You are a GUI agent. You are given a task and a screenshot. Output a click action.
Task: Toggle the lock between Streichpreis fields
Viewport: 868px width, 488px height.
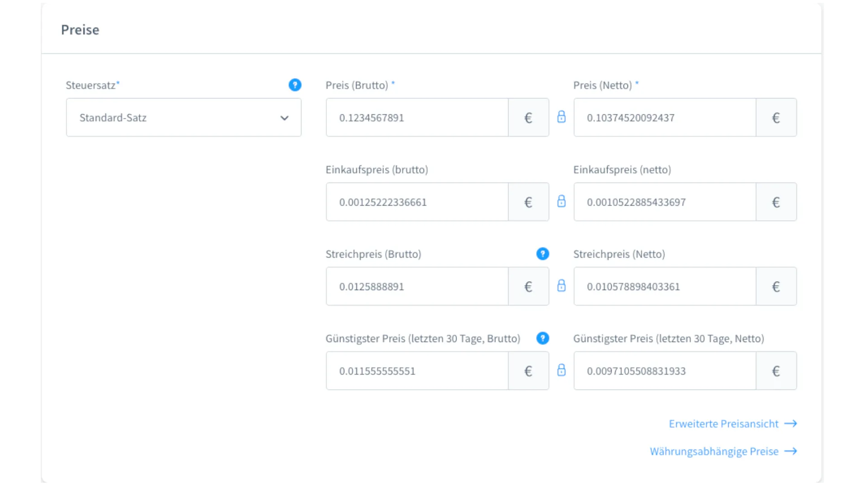(561, 286)
